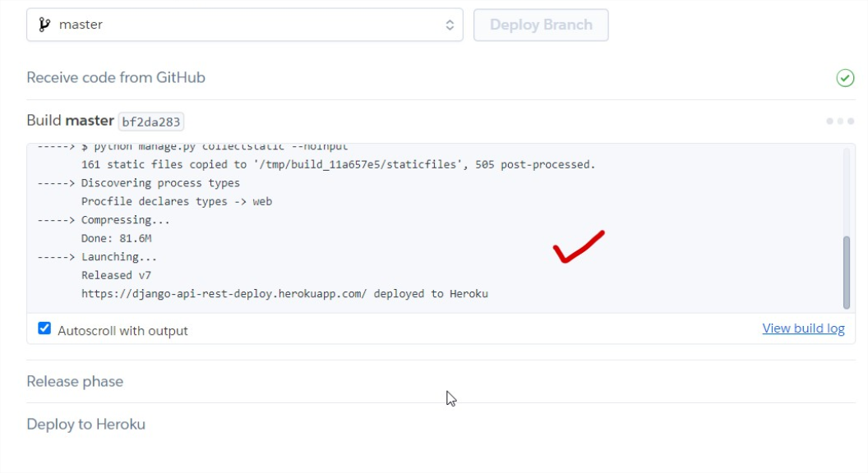Select the Release phase step
868x473 pixels.
75,382
